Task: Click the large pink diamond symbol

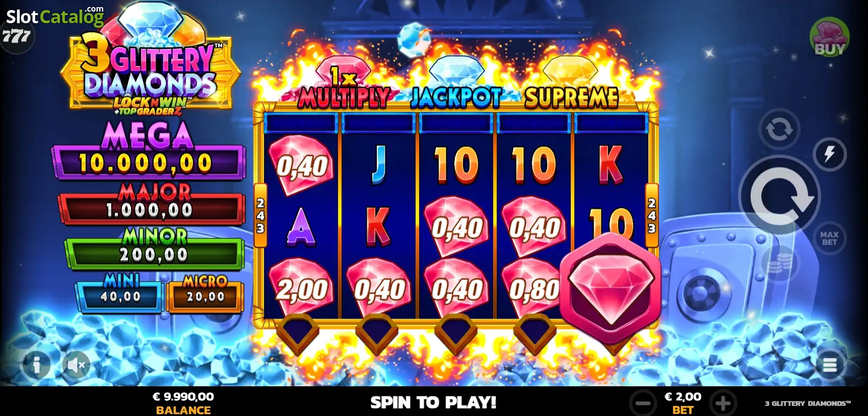Action: pyautogui.click(x=611, y=286)
